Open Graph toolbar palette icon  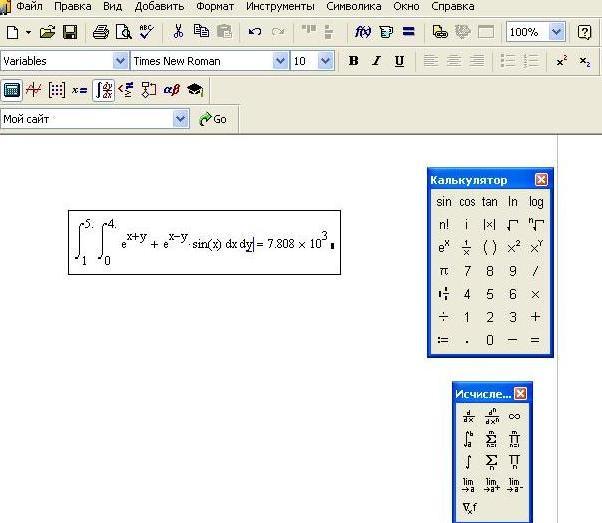coord(34,90)
